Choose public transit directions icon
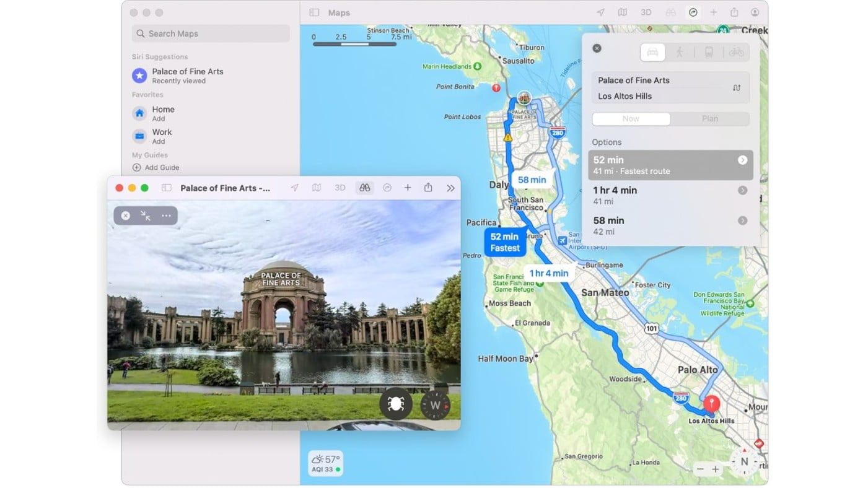This screenshot has height=488, width=868. (709, 53)
